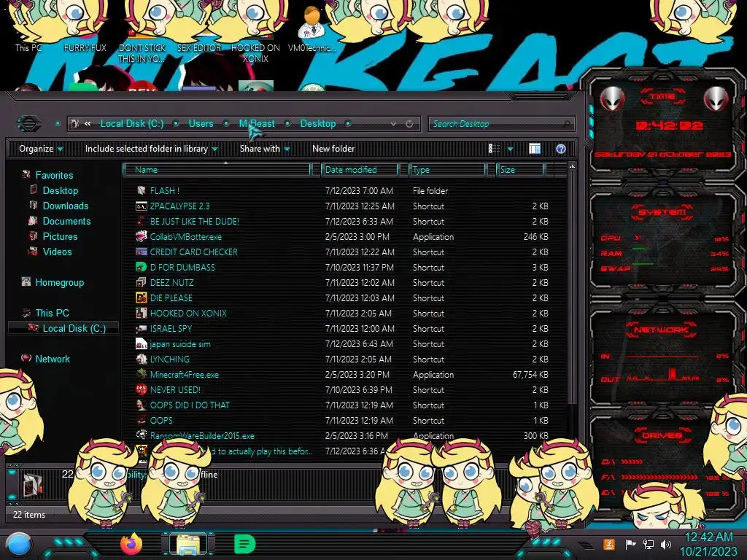Click the LYNCHING shortcut icon
The height and width of the screenshot is (560, 747).
coord(141,359)
